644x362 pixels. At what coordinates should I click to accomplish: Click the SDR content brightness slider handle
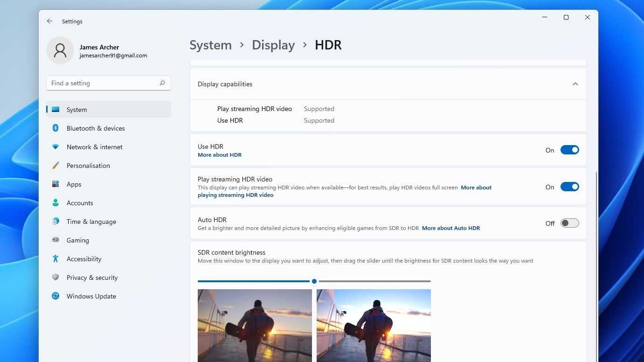(x=314, y=281)
